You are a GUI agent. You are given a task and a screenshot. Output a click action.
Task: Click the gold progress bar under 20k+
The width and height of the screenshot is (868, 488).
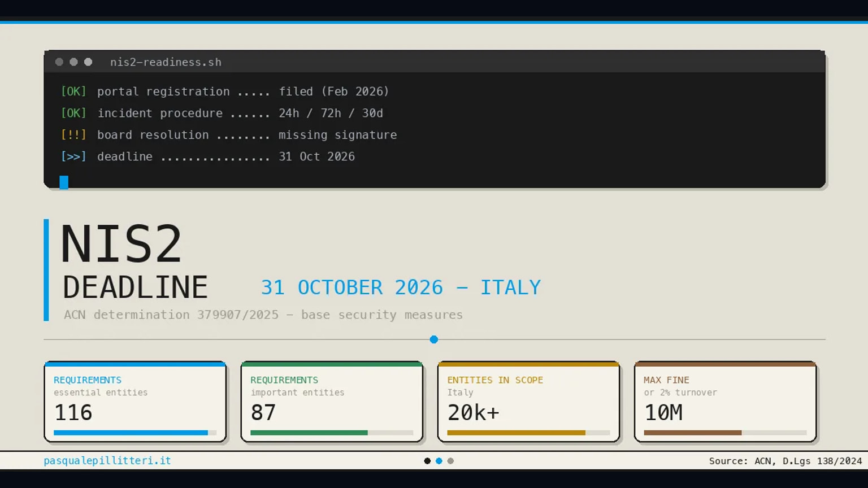(x=528, y=433)
